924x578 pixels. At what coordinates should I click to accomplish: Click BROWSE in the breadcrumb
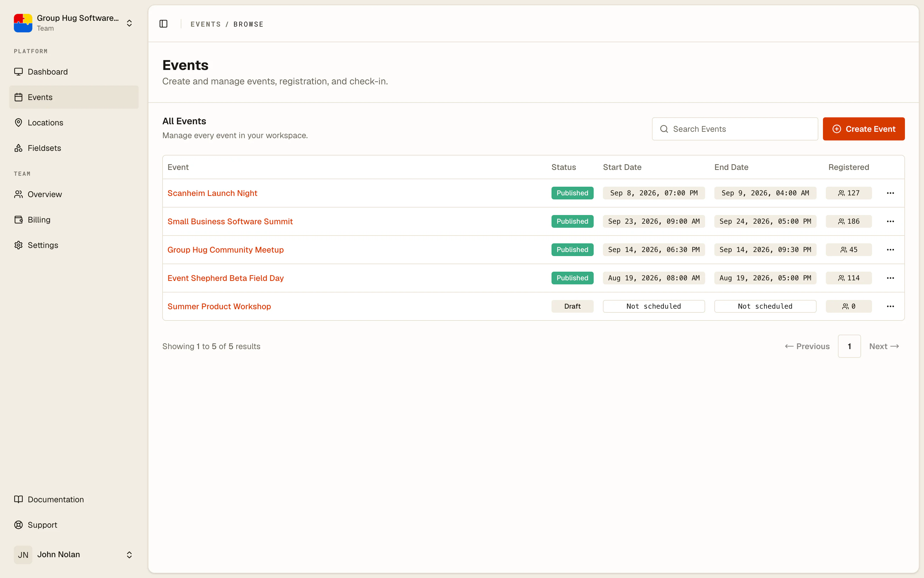click(x=249, y=24)
